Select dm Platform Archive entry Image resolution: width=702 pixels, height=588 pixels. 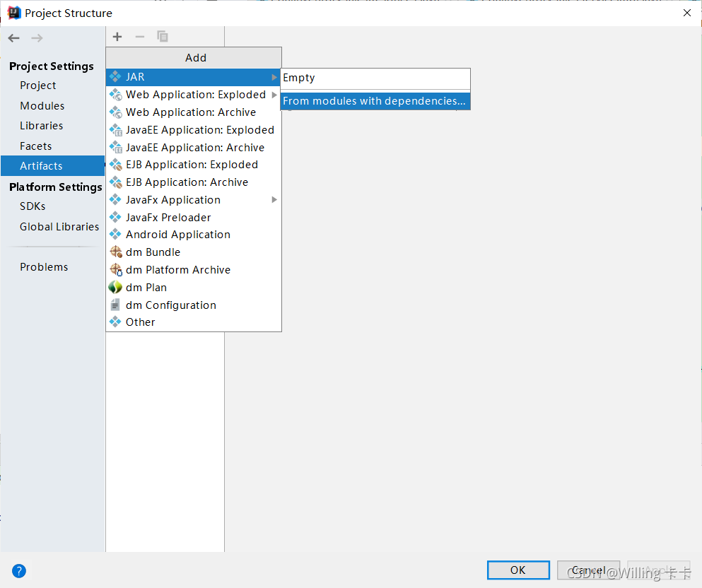194,270
